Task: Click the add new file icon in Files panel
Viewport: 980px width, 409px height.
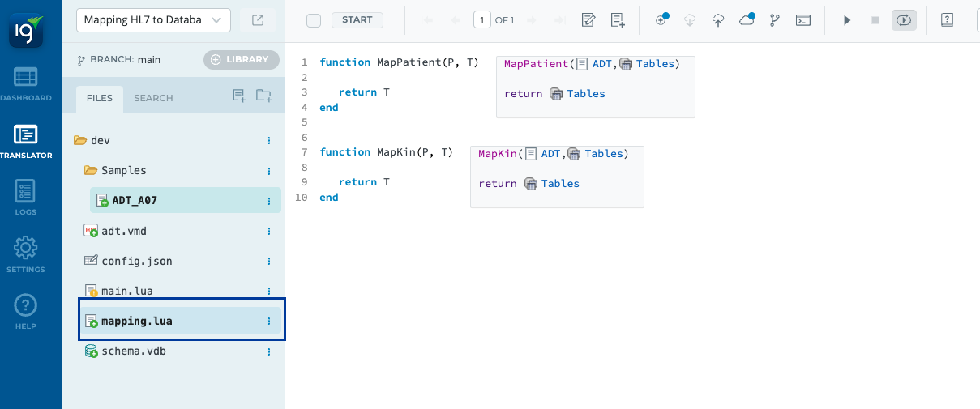Action: [x=239, y=96]
